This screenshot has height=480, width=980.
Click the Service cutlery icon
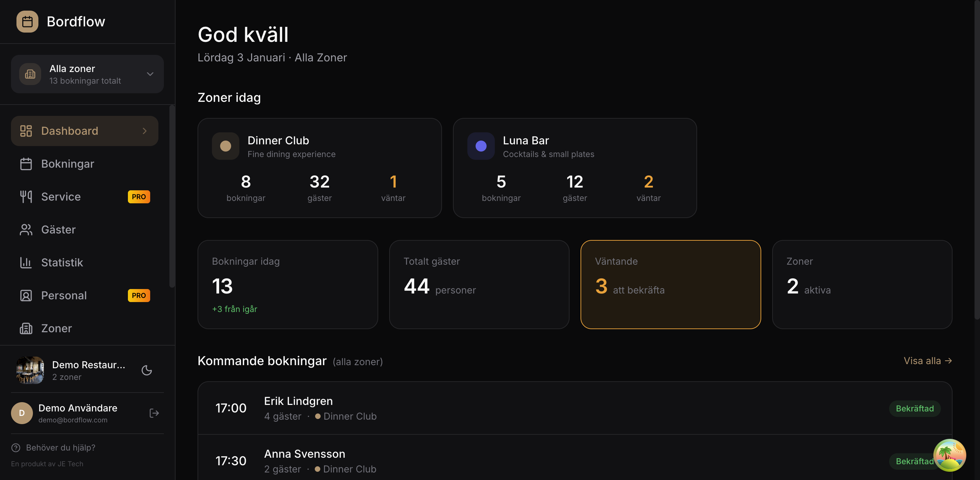pos(26,197)
